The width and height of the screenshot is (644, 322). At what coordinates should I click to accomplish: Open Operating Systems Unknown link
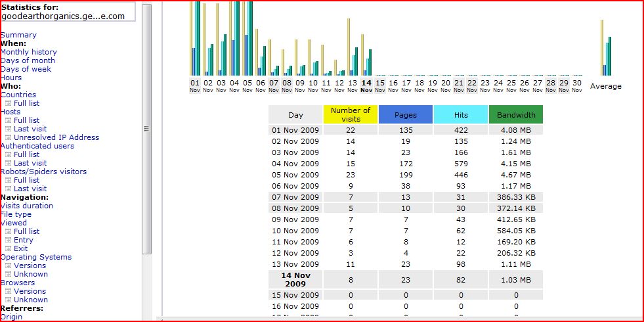(31, 274)
